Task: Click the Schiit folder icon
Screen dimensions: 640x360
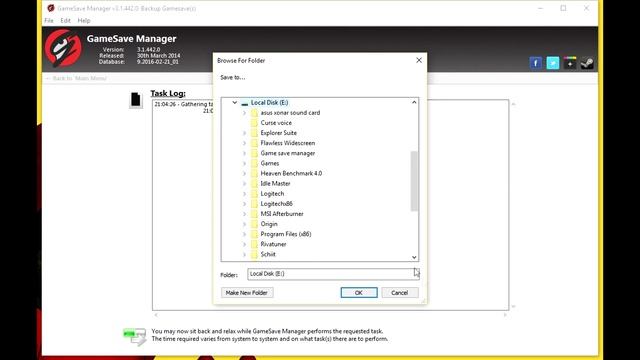Action: tap(254, 254)
